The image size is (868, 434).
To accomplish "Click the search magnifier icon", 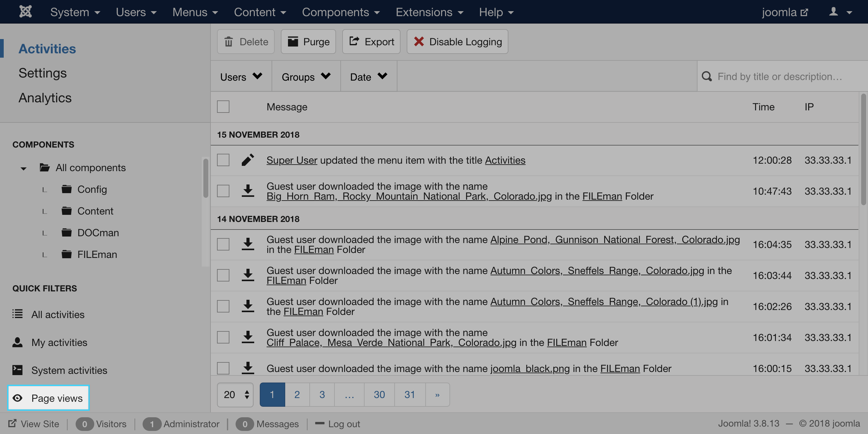I will click(706, 77).
